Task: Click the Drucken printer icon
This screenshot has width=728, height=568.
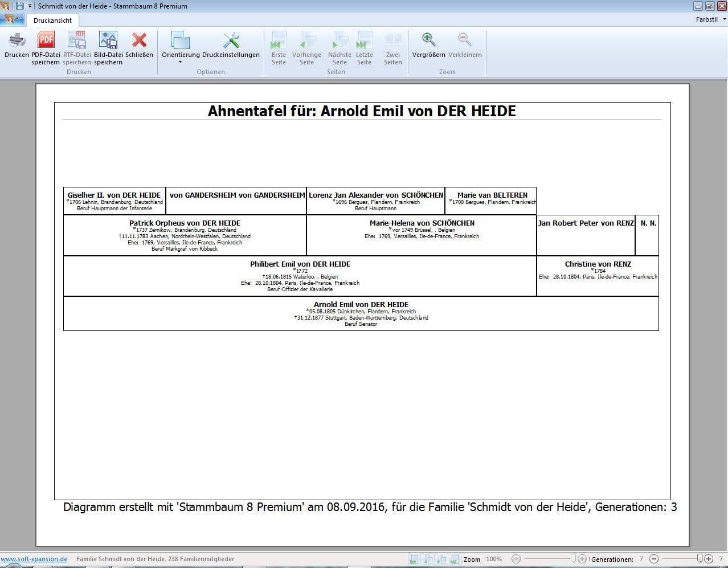Action: tap(17, 41)
